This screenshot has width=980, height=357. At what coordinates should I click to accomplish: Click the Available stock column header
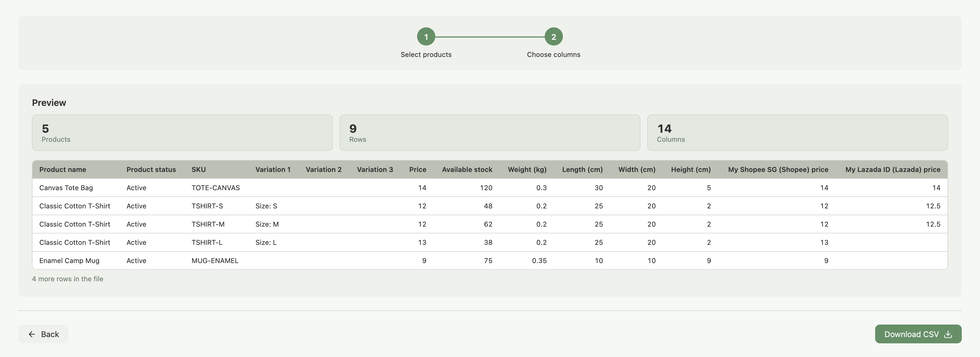467,170
